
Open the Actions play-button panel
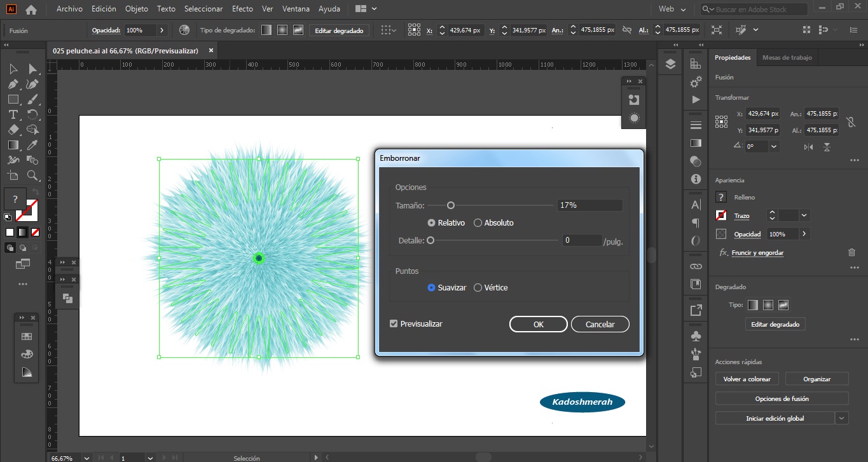click(696, 100)
